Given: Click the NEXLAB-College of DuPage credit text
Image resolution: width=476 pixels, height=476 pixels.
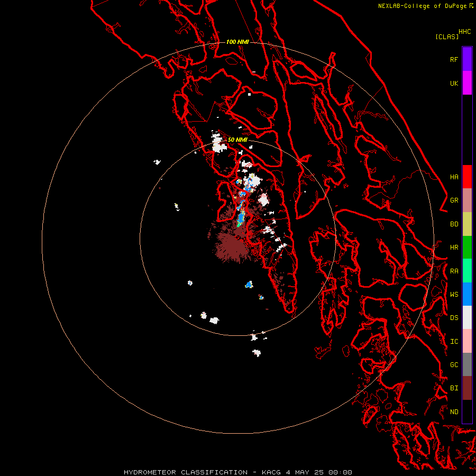Looking at the screenshot, I should [x=422, y=6].
